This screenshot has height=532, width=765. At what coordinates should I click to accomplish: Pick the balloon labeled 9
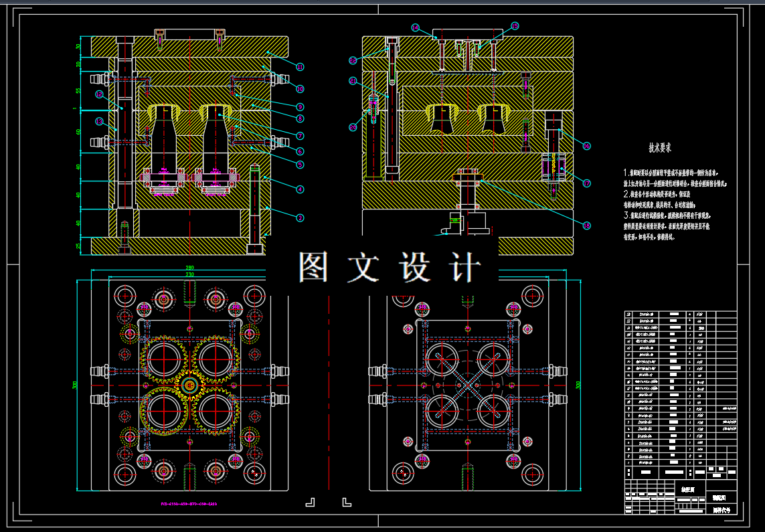(300, 107)
